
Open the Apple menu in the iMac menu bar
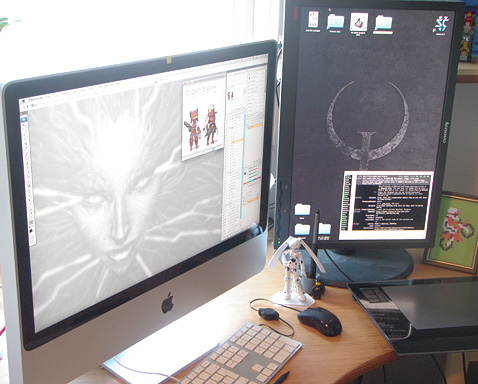tap(24, 100)
